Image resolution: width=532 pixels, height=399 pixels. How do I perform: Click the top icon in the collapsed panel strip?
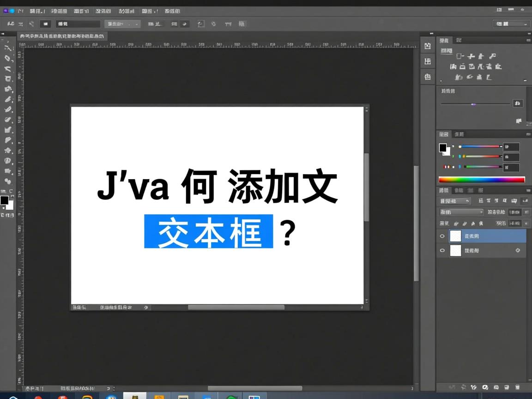[x=428, y=46]
